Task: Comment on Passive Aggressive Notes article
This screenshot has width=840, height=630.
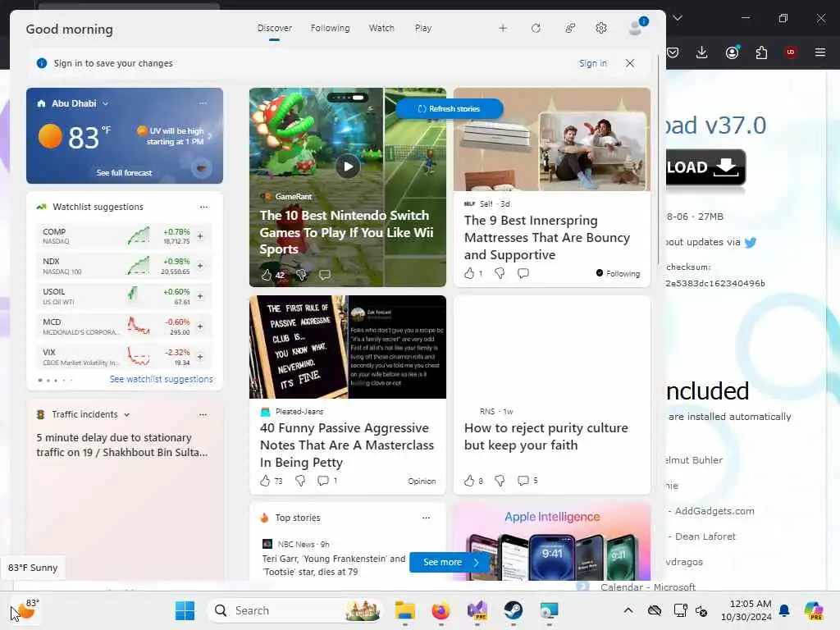Action: 323,481
